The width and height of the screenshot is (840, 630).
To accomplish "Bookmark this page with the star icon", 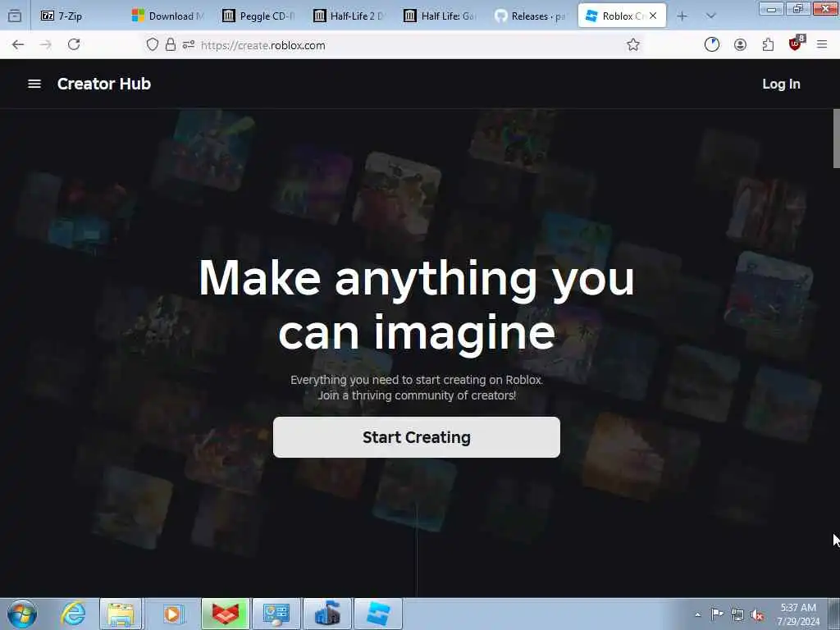I will click(633, 45).
